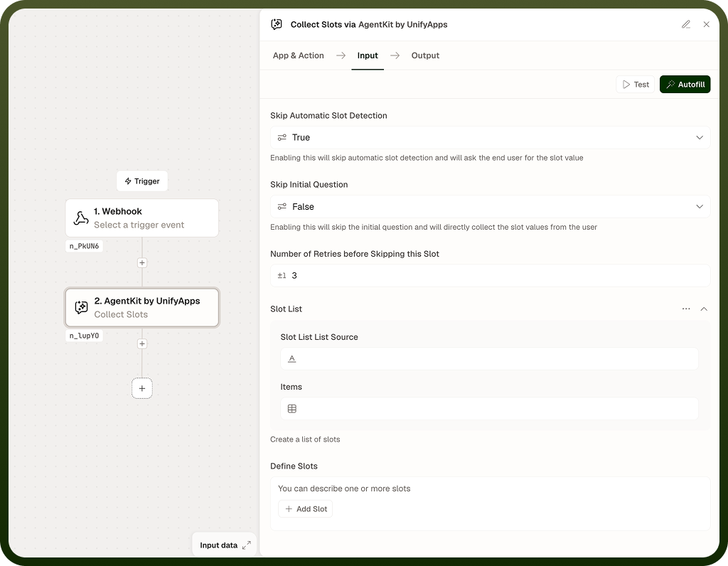728x566 pixels.
Task: Select the Webhook node card
Action: coord(142,218)
